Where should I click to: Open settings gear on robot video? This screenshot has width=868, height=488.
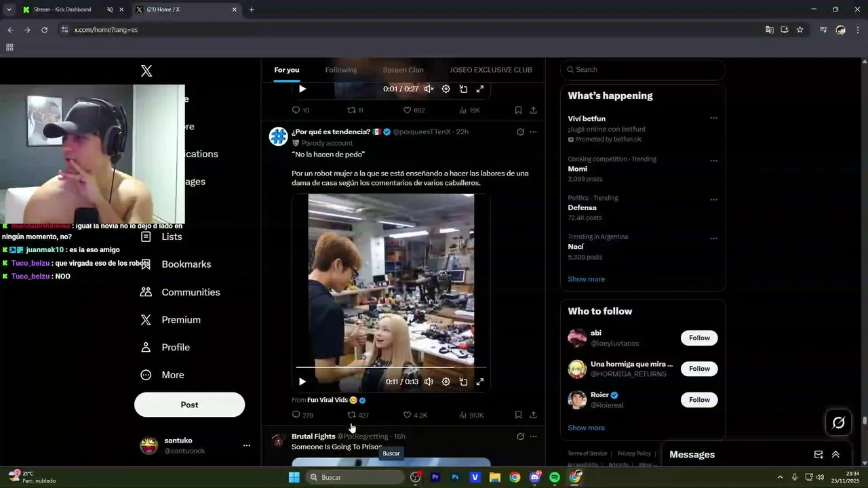pos(446,382)
